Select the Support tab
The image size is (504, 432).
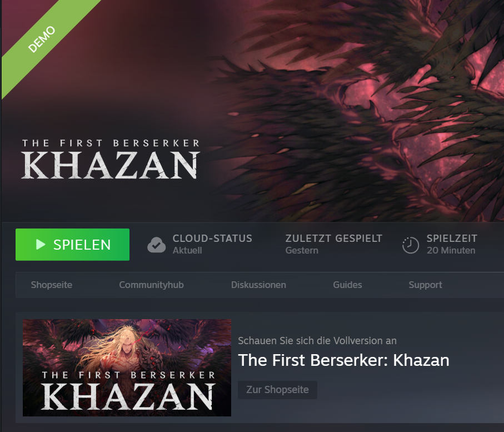425,285
